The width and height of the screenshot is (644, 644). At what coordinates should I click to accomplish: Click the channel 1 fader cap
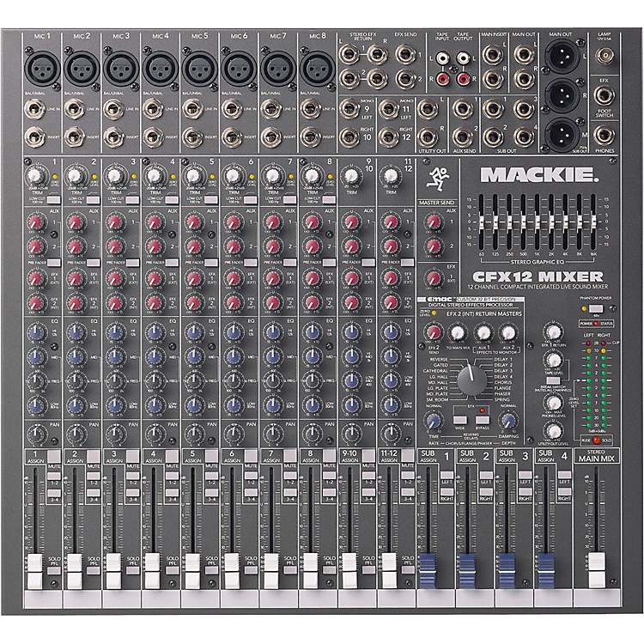click(x=35, y=571)
